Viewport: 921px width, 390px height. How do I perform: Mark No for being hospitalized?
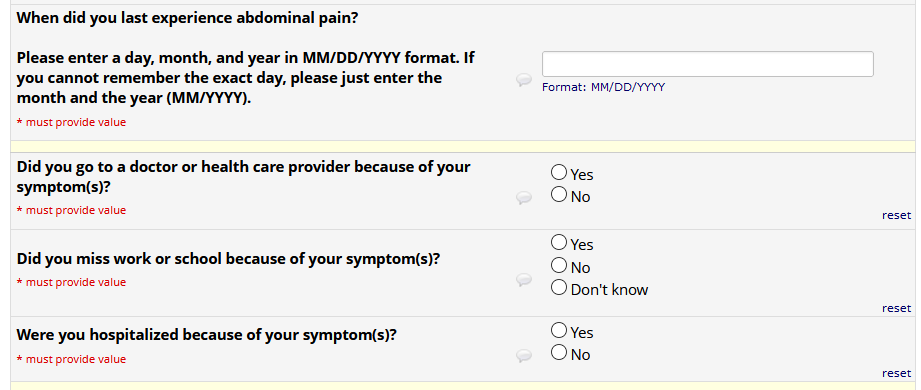click(x=559, y=352)
